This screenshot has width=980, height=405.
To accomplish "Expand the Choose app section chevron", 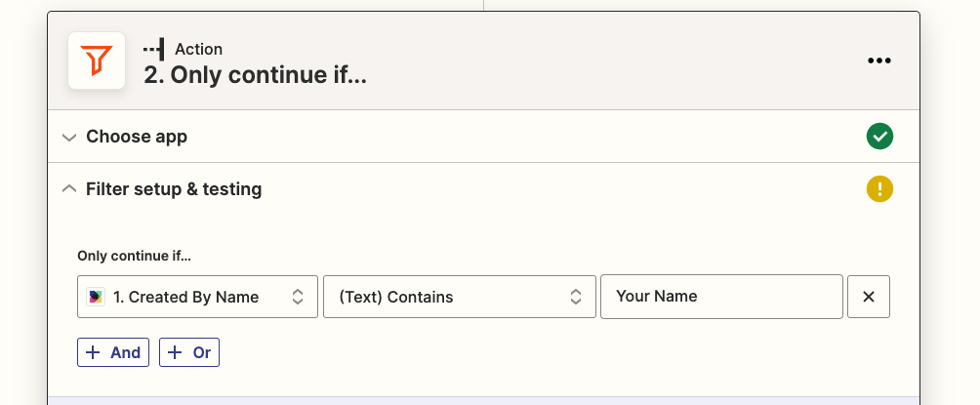I will (x=69, y=137).
